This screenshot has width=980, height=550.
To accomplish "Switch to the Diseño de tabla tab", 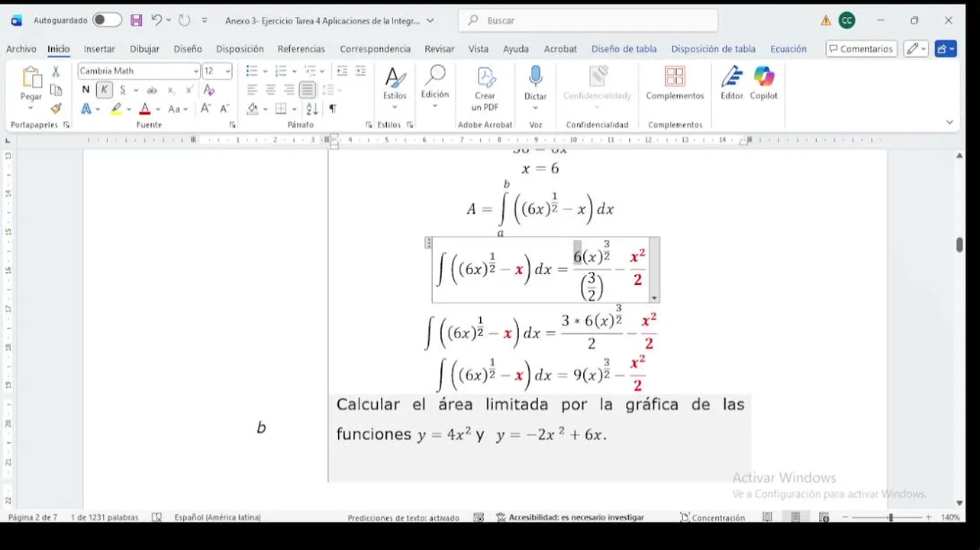I will 624,49.
